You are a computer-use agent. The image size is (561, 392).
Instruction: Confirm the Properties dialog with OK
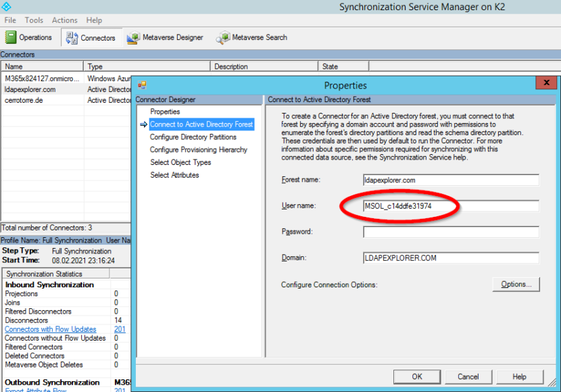click(x=416, y=376)
